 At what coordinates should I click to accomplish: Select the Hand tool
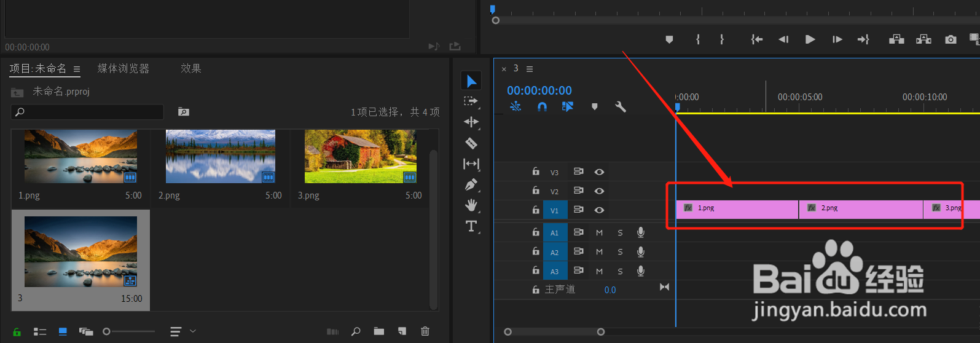(x=471, y=205)
